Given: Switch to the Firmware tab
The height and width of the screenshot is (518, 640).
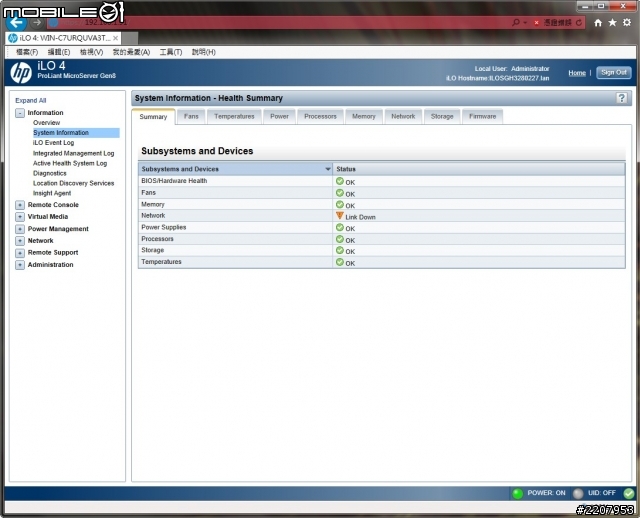Looking at the screenshot, I should (482, 116).
